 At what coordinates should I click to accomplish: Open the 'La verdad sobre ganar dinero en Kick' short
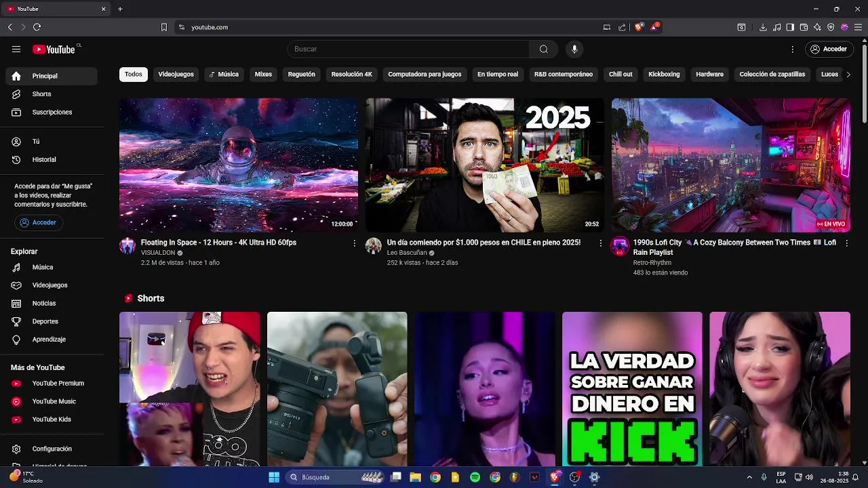[632, 389]
